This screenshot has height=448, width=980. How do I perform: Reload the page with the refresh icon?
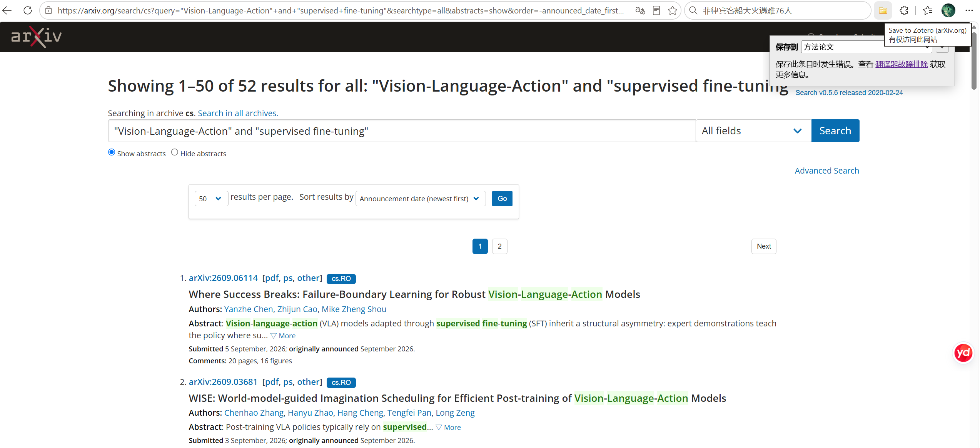pyautogui.click(x=28, y=10)
